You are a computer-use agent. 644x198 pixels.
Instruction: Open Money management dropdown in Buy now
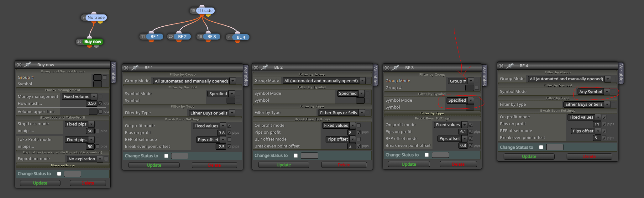[80, 97]
